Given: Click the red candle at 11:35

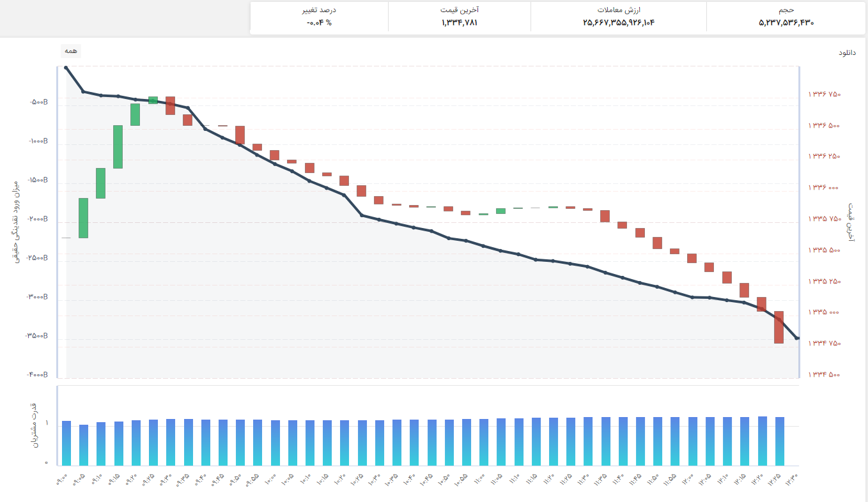Looking at the screenshot, I should [605, 216].
